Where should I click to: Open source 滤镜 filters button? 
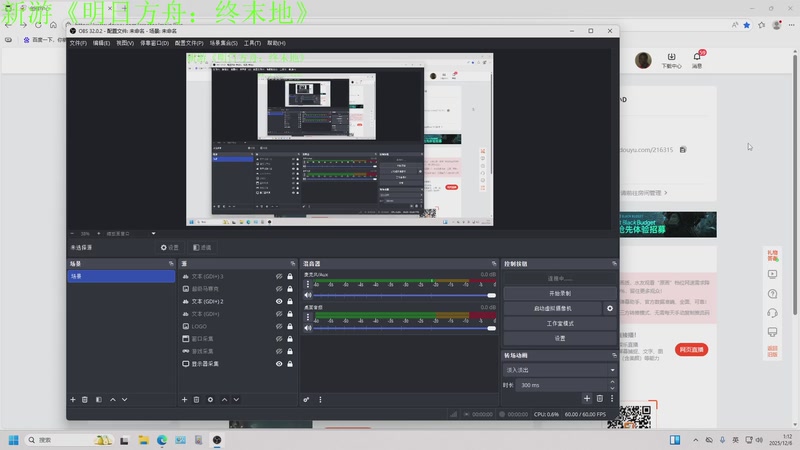[202, 247]
